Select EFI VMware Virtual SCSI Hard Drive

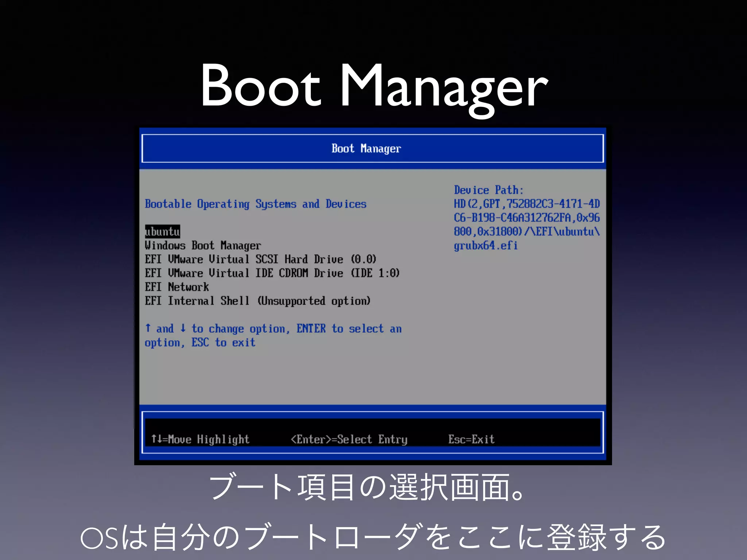[260, 259]
